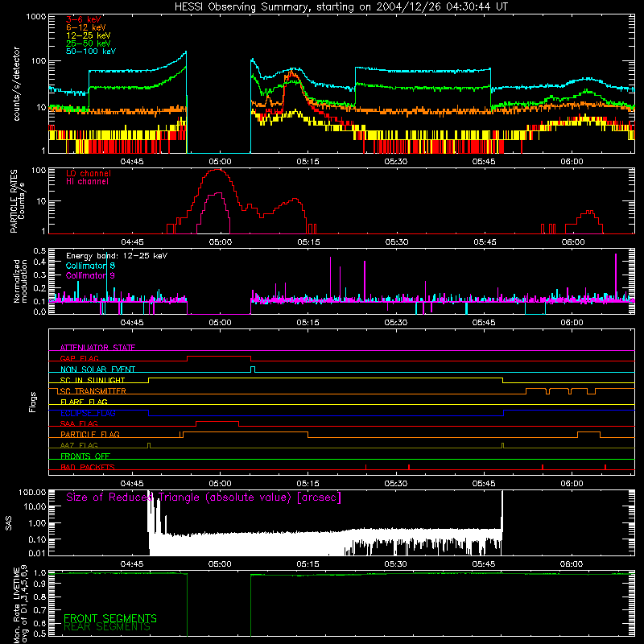Click the vertical Flags axis title

tap(33, 402)
